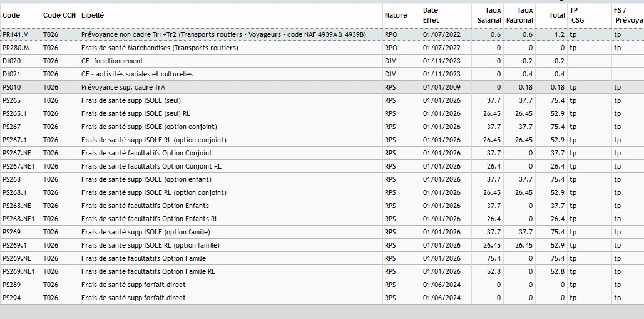Select the PR280.M Frais de santé Marchandises row
The width and height of the screenshot is (644, 319).
pos(160,48)
